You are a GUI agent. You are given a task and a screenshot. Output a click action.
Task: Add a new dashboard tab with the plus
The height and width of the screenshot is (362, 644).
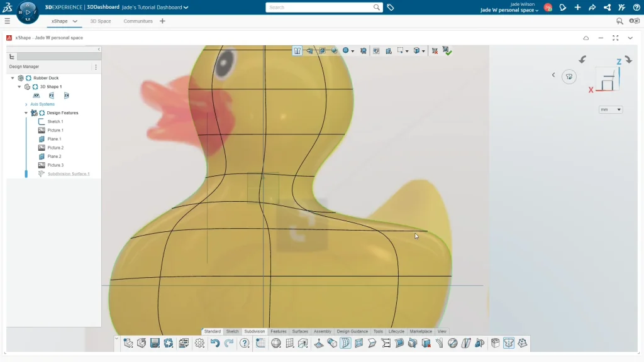point(162,21)
